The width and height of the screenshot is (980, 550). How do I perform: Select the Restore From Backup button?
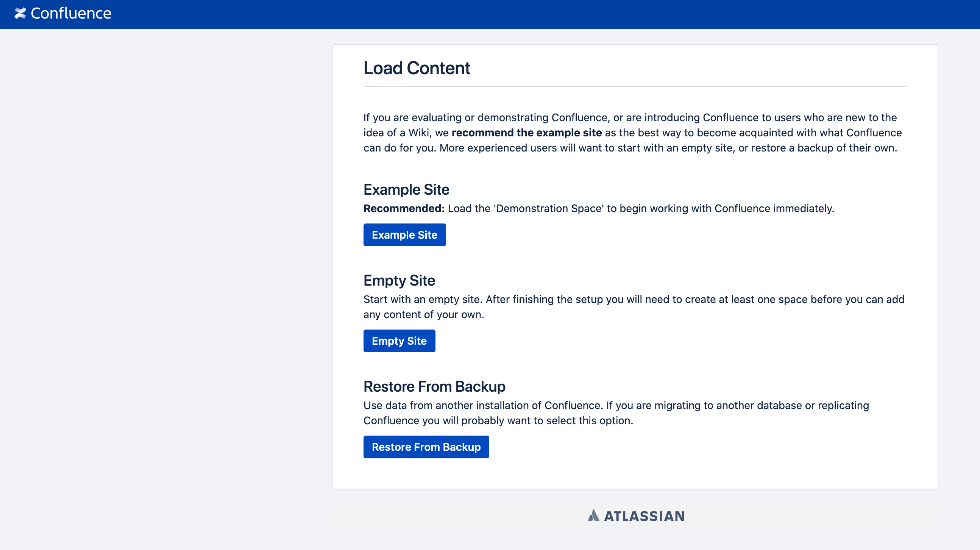[x=426, y=447]
